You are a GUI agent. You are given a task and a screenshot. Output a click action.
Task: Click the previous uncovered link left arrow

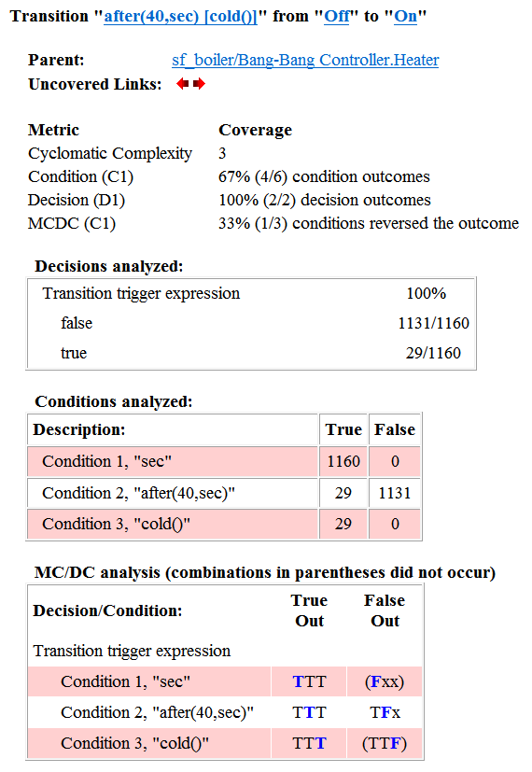point(183,84)
